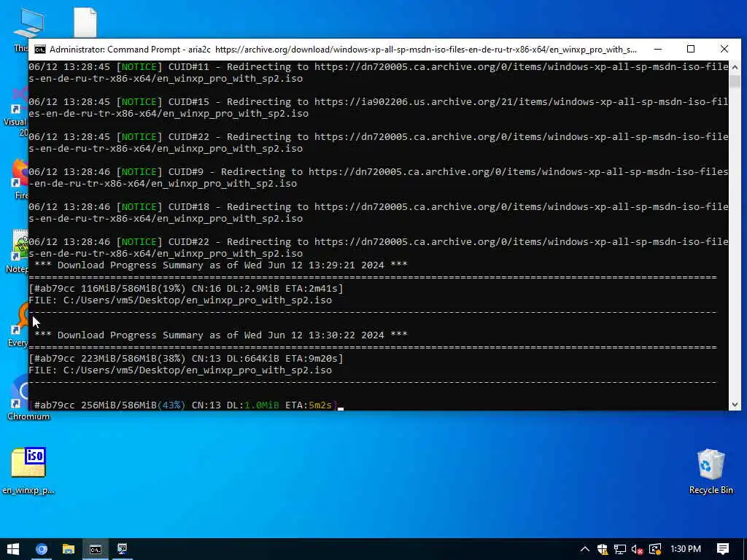Open the Action Center notifications
The image size is (747, 560).
[723, 549]
